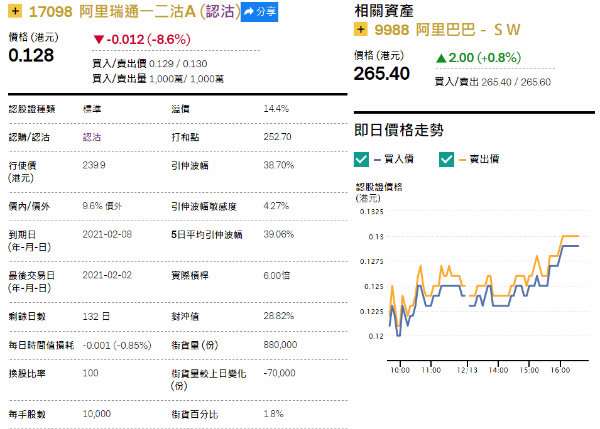Open the 9988 阿里巴巴 - SW link

[x=447, y=29]
